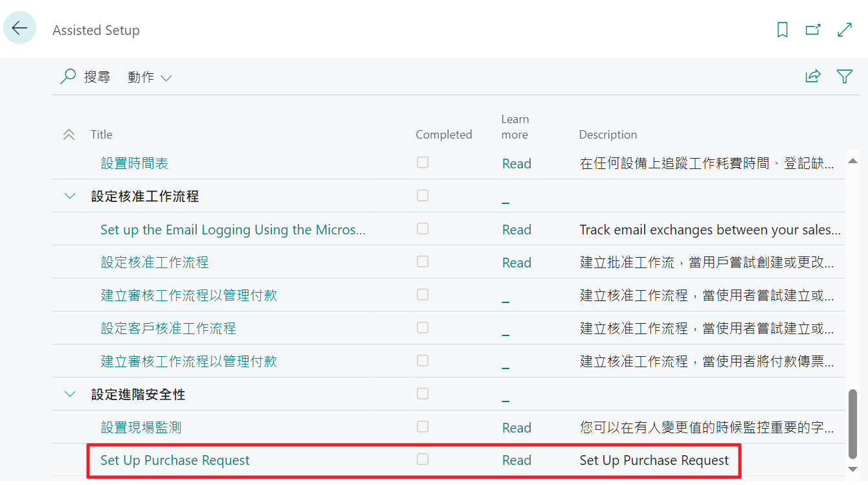This screenshot has height=485, width=868.
Task: Click the back arrow button
Action: coord(19,28)
